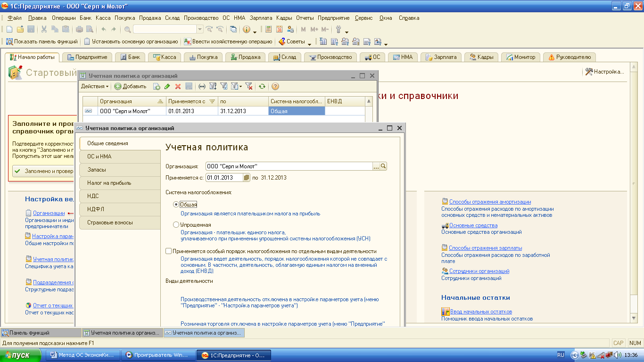The image size is (644, 362).
Task: Click the calendar picker beside the date 01.01.2013
Action: click(x=247, y=178)
